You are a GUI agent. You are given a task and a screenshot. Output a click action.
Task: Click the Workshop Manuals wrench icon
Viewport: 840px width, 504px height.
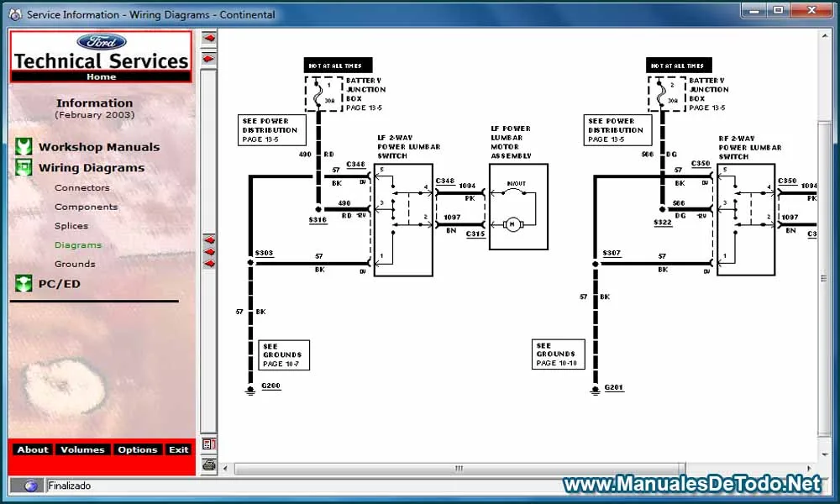23,146
